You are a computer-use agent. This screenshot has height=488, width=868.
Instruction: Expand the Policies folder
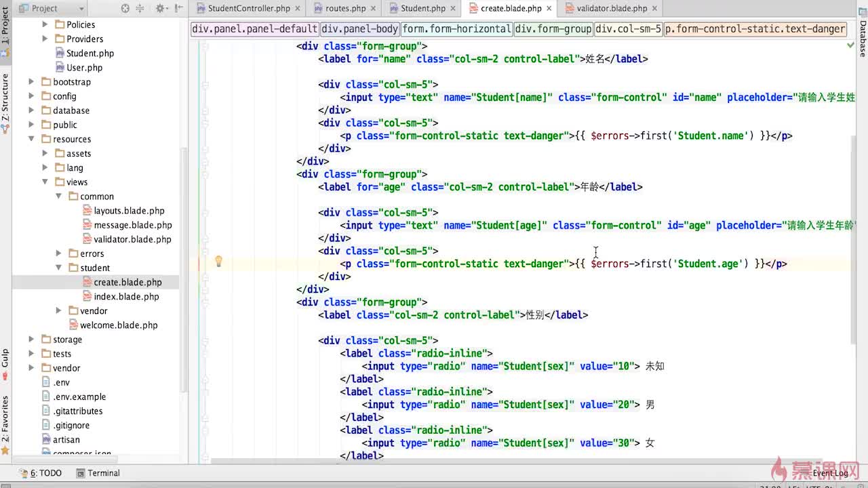45,24
